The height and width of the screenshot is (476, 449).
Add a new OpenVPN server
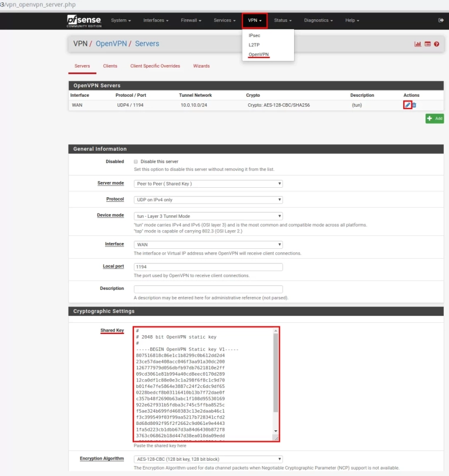[434, 119]
